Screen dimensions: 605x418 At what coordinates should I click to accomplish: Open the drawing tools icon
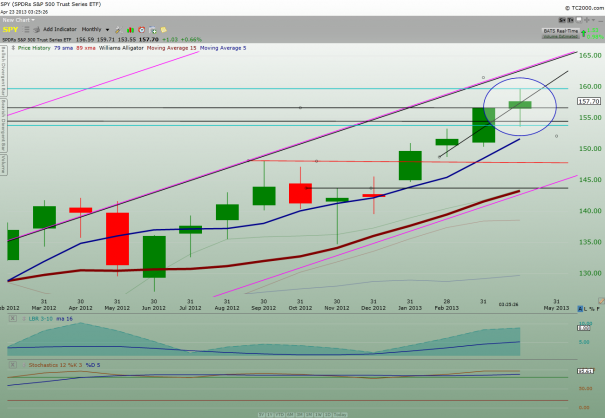tap(118, 30)
